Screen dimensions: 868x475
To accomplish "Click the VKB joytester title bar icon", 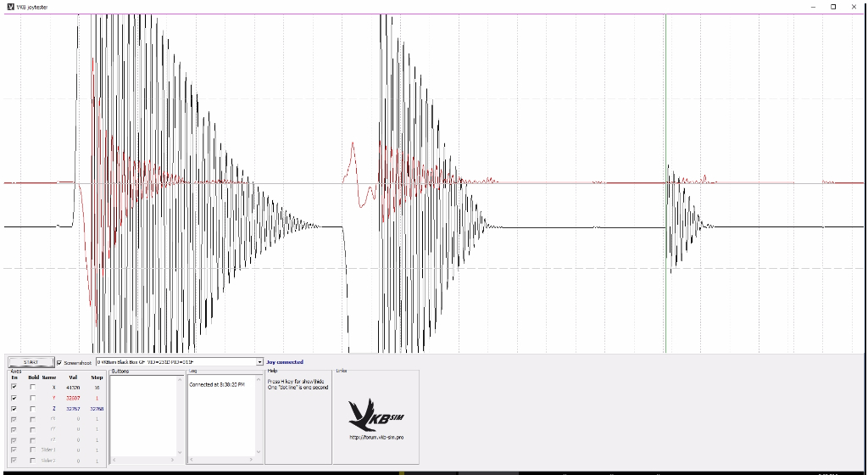I will tap(9, 6).
